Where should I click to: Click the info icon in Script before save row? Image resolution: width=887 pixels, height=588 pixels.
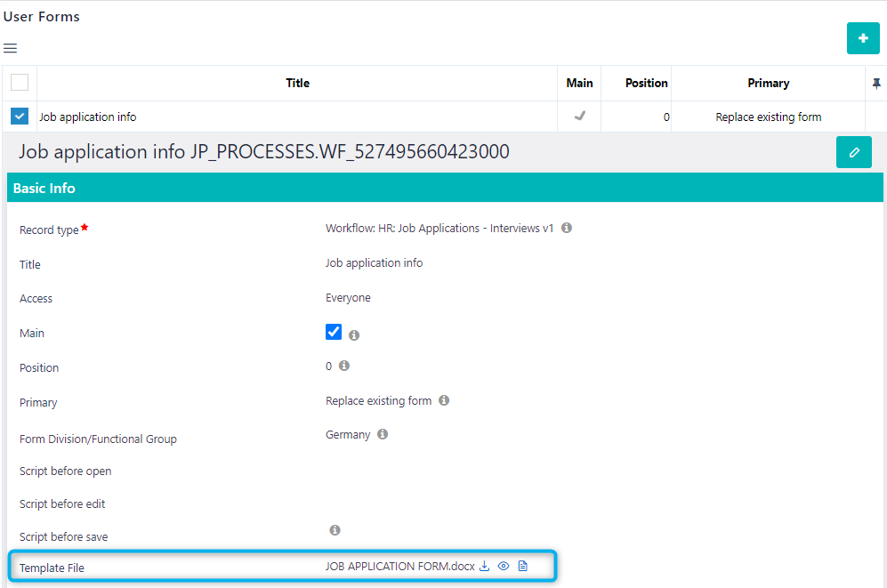(x=335, y=529)
